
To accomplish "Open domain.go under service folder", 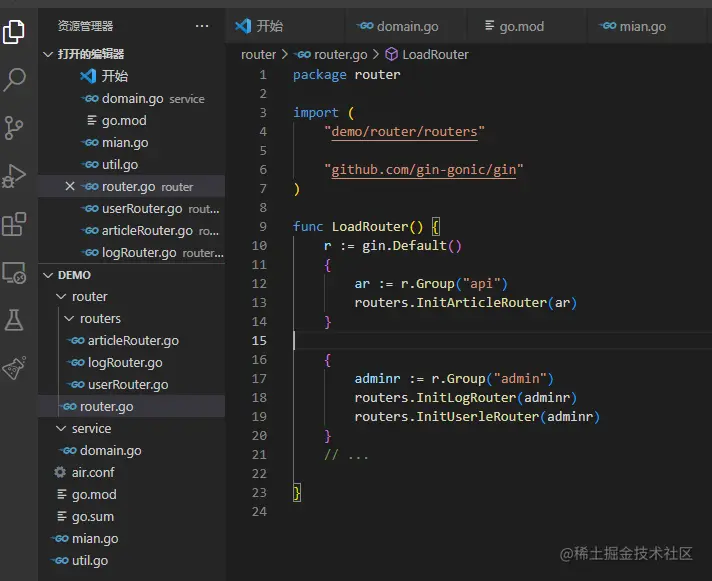I will (x=132, y=450).
